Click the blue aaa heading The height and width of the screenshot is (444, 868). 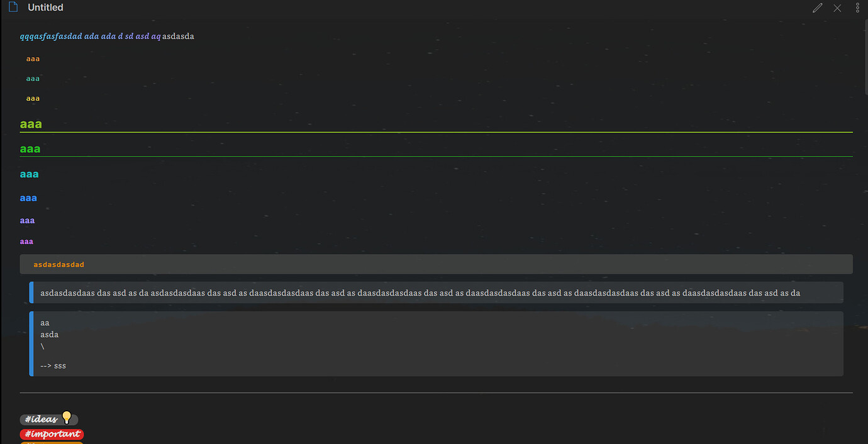tap(28, 198)
